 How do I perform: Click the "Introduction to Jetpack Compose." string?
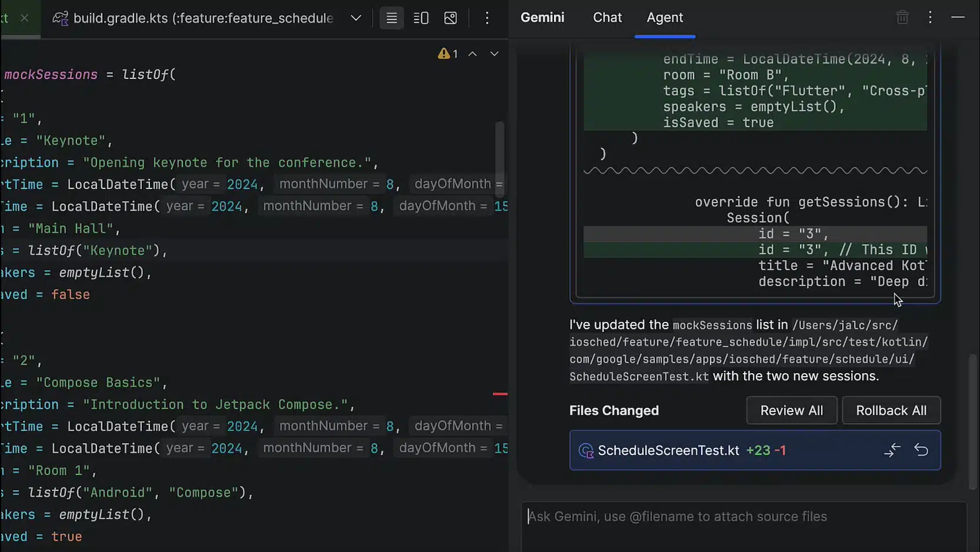coord(215,405)
